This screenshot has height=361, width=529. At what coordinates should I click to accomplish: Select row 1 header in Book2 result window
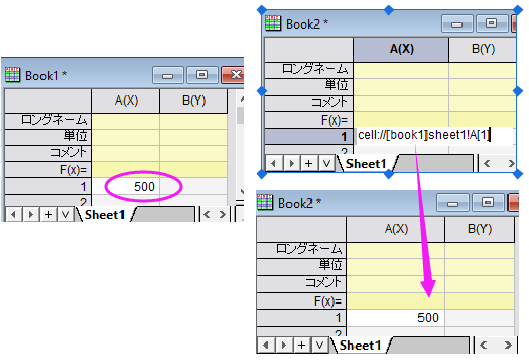pyautogui.click(x=301, y=317)
